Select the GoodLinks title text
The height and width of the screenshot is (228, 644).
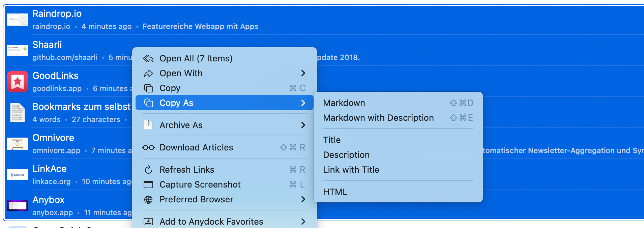click(x=55, y=76)
